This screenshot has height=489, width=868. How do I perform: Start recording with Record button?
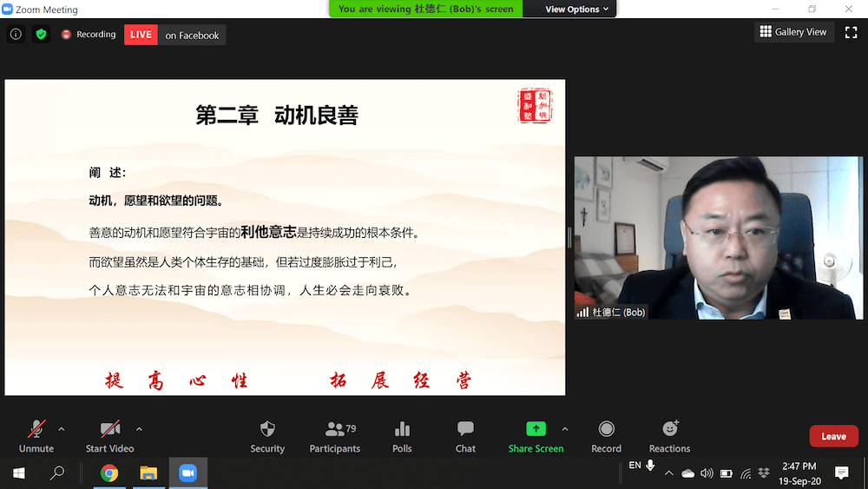tap(606, 436)
